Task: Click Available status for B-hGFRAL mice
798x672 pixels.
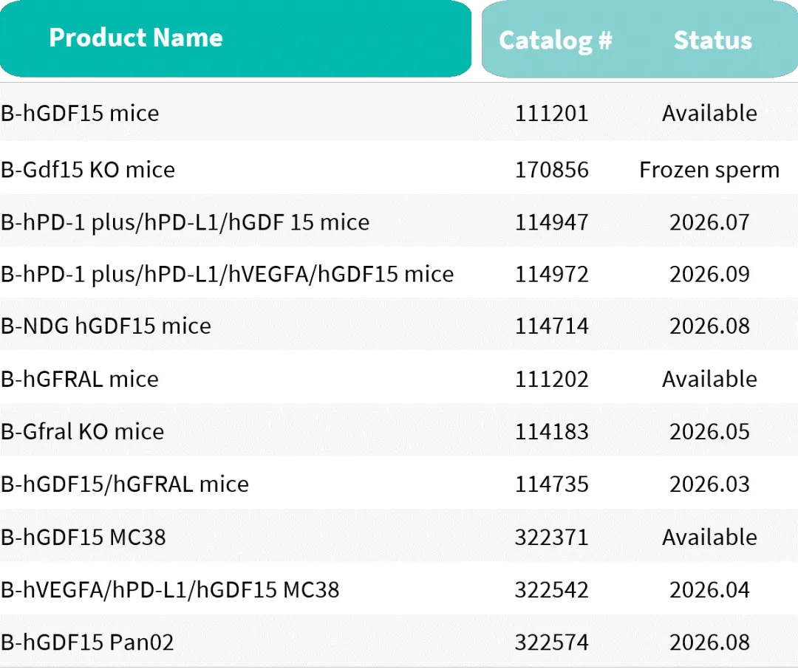Action: click(x=709, y=379)
